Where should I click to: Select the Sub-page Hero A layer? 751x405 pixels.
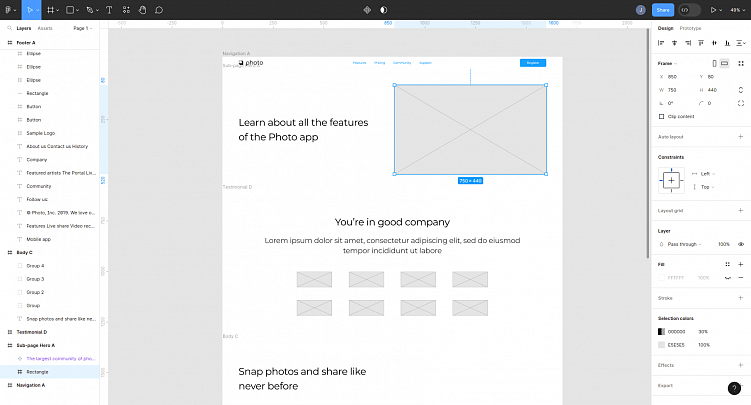click(x=50, y=345)
